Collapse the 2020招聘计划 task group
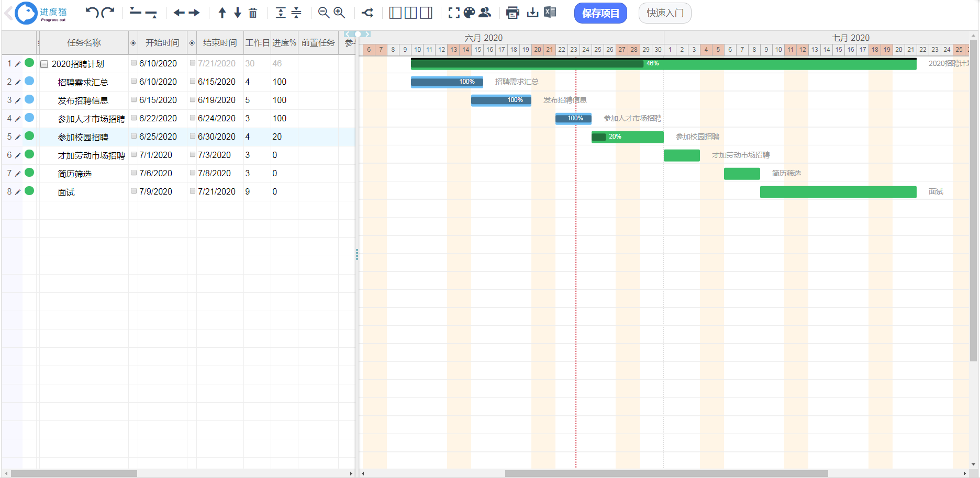The width and height of the screenshot is (980, 478). (44, 64)
